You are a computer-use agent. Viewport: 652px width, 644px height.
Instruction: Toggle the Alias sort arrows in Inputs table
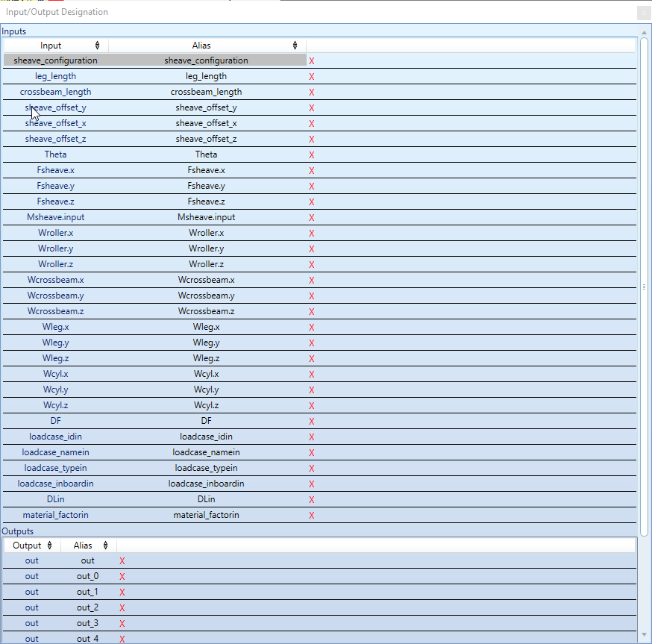click(295, 45)
